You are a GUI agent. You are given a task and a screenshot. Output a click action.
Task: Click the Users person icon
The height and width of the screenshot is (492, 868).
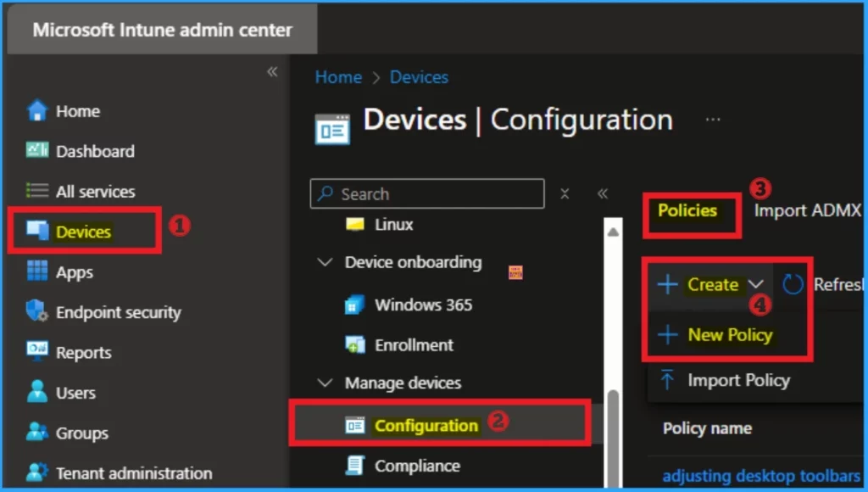click(37, 392)
